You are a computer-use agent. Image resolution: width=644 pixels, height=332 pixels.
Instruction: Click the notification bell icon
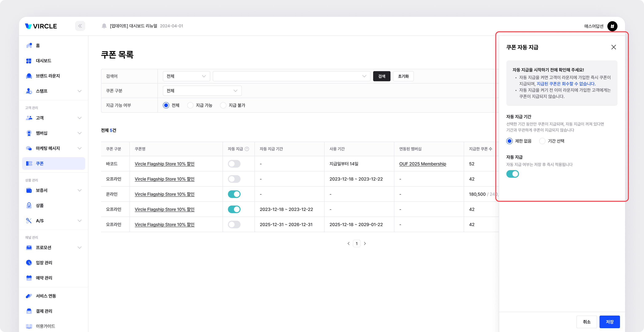[104, 26]
